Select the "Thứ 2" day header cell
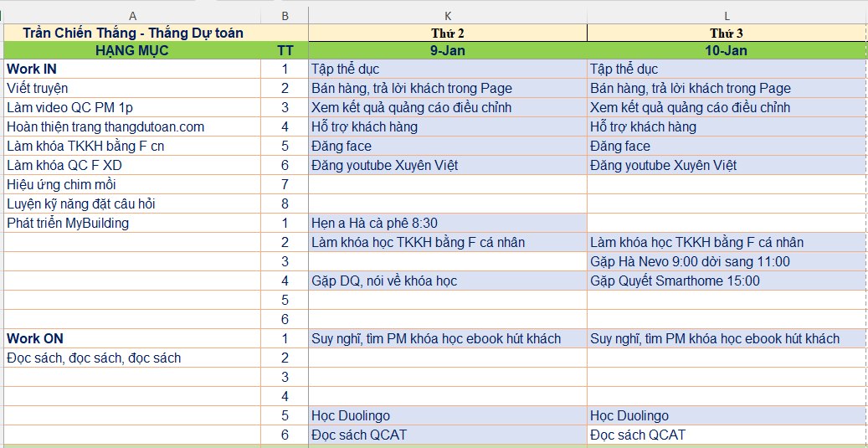Image resolution: width=868 pixels, height=448 pixels. point(447,33)
